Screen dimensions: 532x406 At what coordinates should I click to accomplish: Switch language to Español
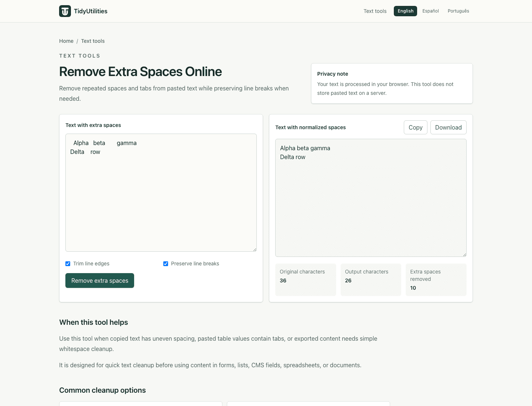pos(431,11)
